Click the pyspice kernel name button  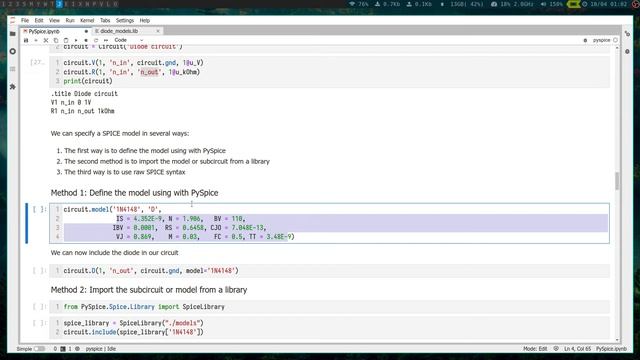pos(601,40)
